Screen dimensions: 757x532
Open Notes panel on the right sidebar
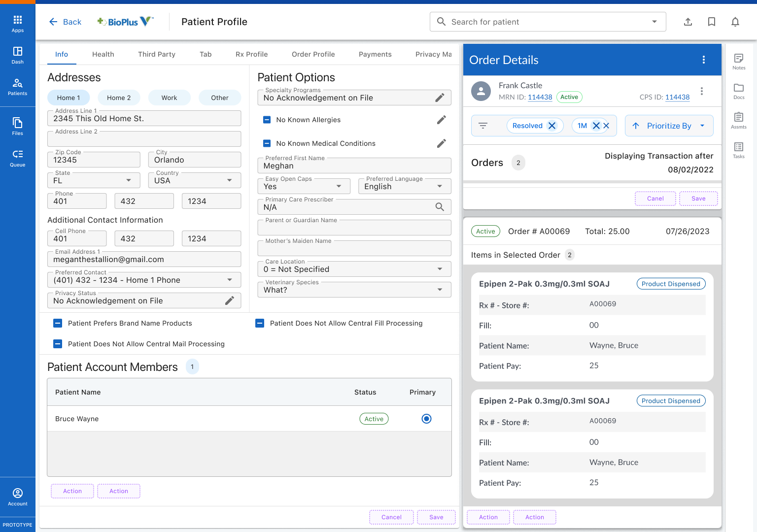pyautogui.click(x=738, y=60)
